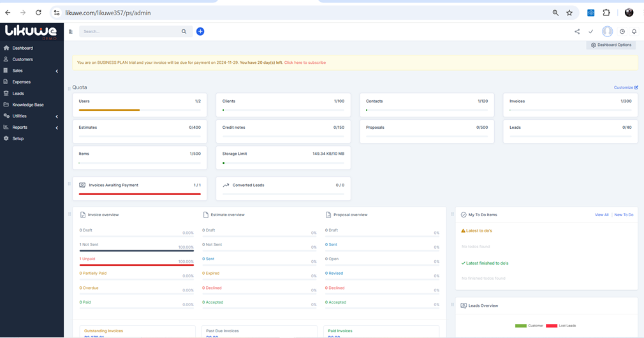Open New To Do link
The height and width of the screenshot is (338, 644).
tap(624, 215)
